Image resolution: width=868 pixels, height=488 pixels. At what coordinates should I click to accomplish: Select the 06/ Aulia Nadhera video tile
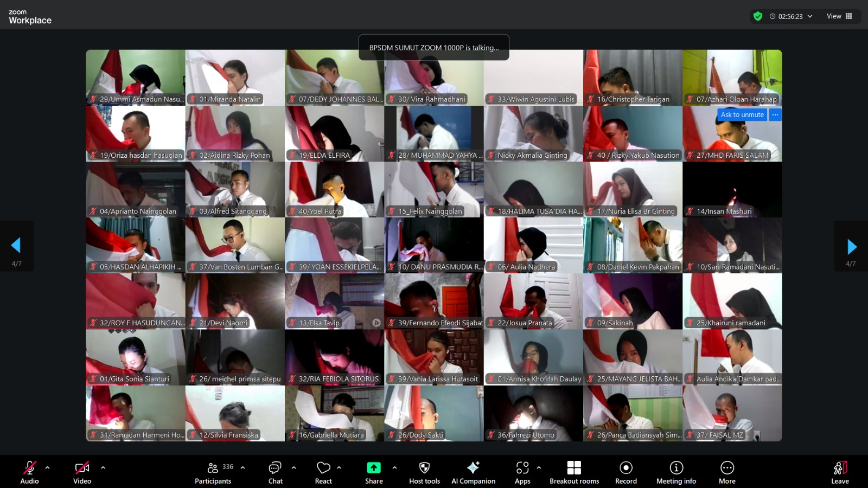[x=533, y=245]
